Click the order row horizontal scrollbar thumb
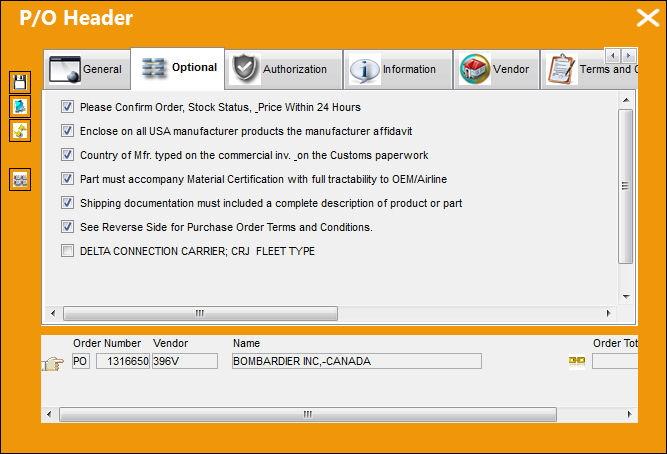This screenshot has width=667, height=454. [x=308, y=414]
